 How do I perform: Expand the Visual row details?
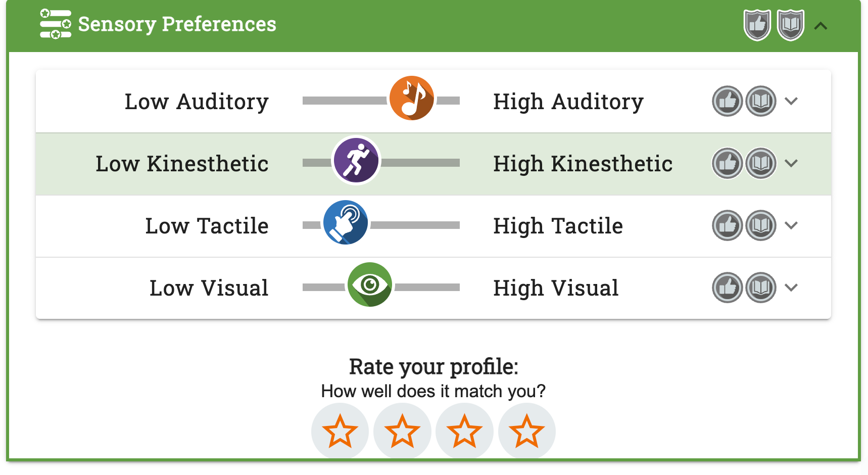(x=791, y=288)
